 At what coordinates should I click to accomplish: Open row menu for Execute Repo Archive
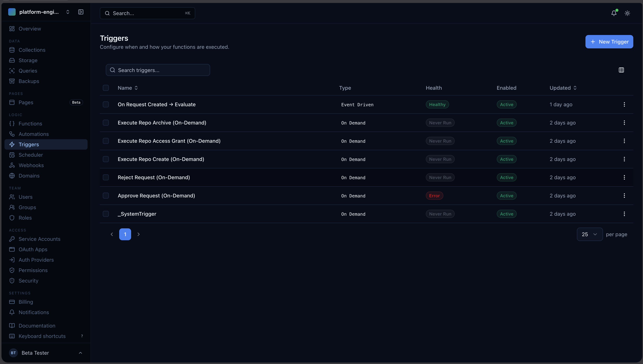(624, 123)
